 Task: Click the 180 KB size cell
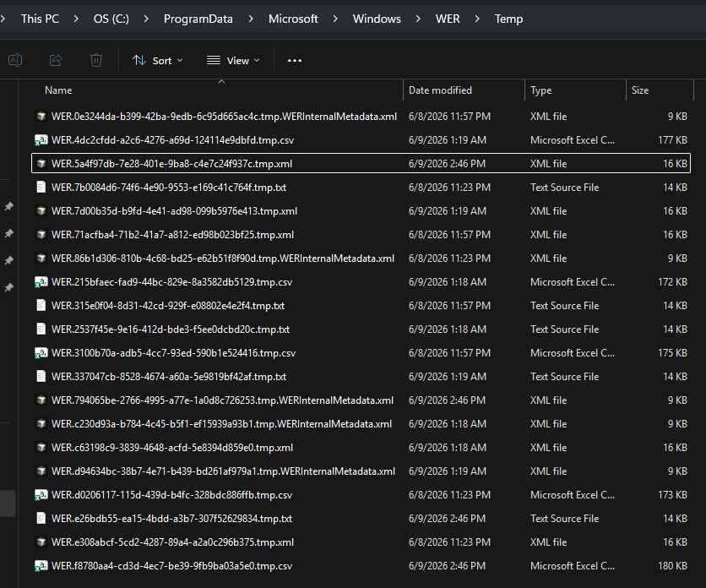[x=672, y=566]
